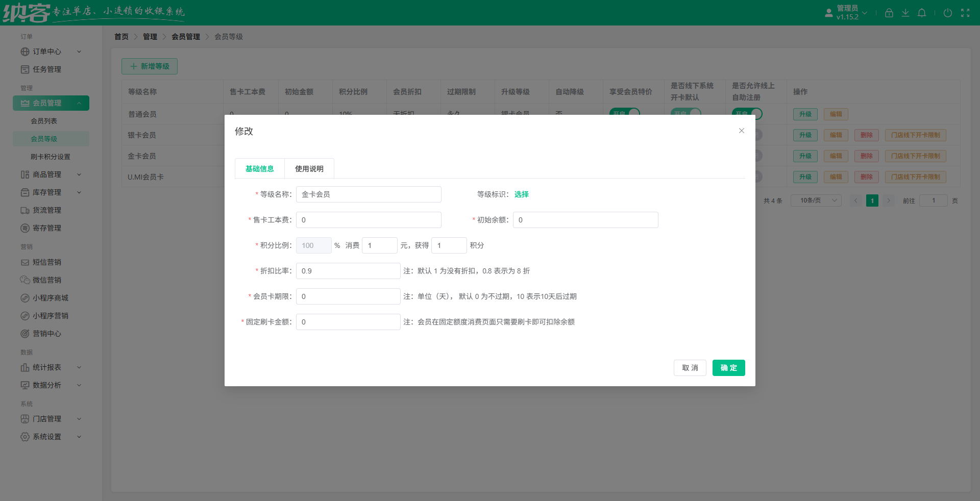The image size is (980, 501).
Task: Toggle the 是否线下系统开卡默认 switch
Action: (x=686, y=114)
